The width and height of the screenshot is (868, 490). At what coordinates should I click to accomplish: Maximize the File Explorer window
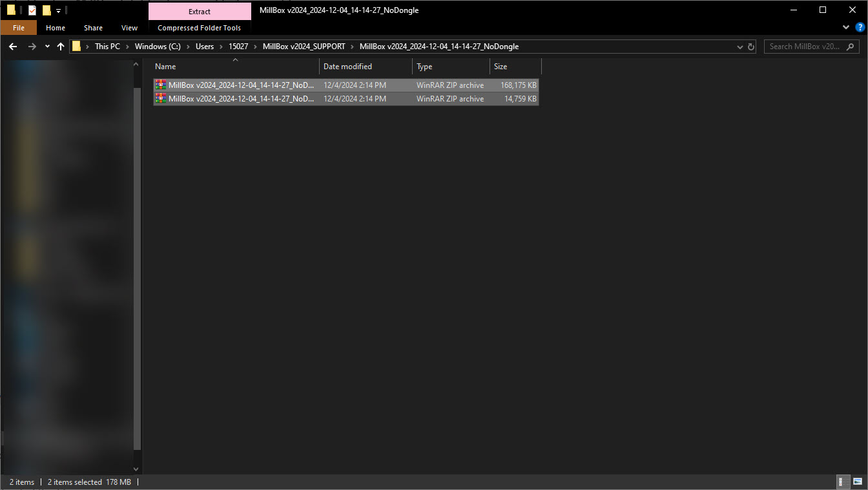[823, 10]
